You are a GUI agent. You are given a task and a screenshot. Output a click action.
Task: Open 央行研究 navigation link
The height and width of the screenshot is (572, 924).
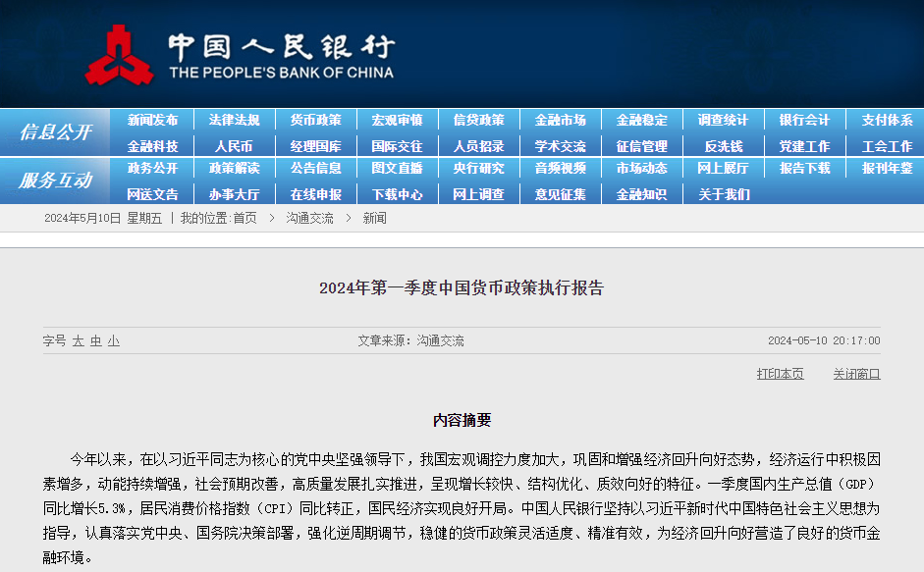[478, 169]
